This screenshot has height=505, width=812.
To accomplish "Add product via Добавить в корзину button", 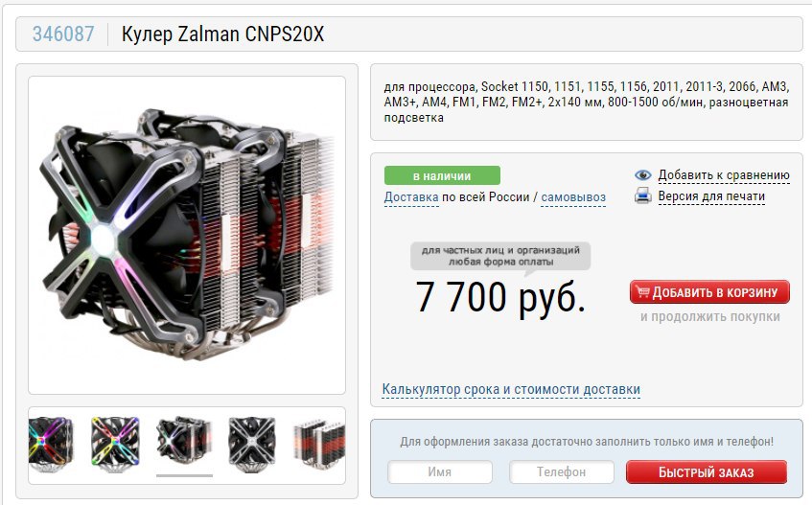I will coord(709,292).
